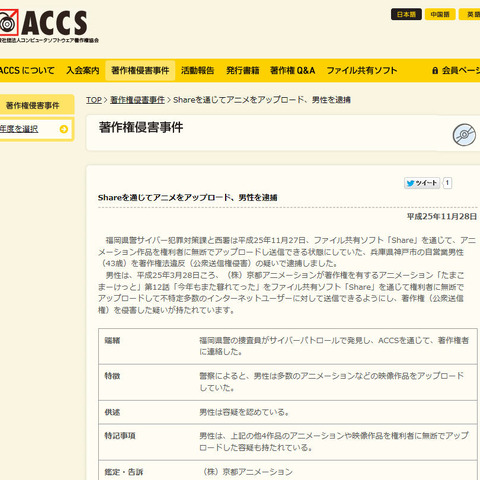Image resolution: width=480 pixels, height=480 pixels.
Task: Click the 端緒 table row label
Action: (112, 340)
